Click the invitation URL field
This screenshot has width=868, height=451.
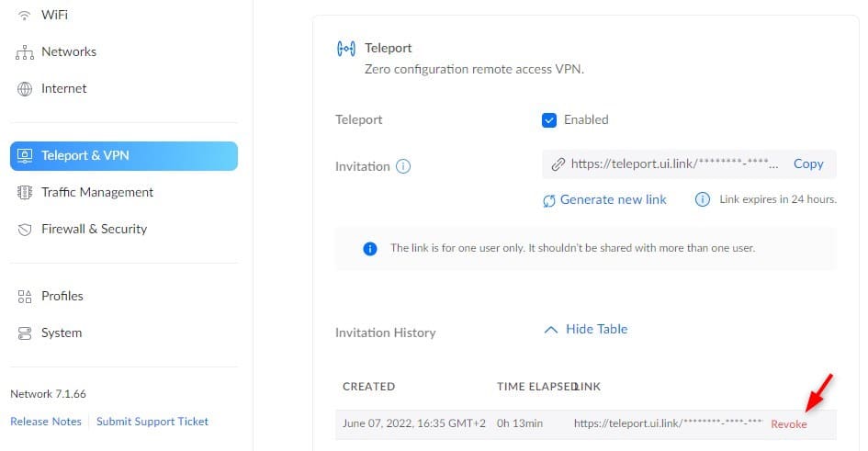[x=689, y=164]
